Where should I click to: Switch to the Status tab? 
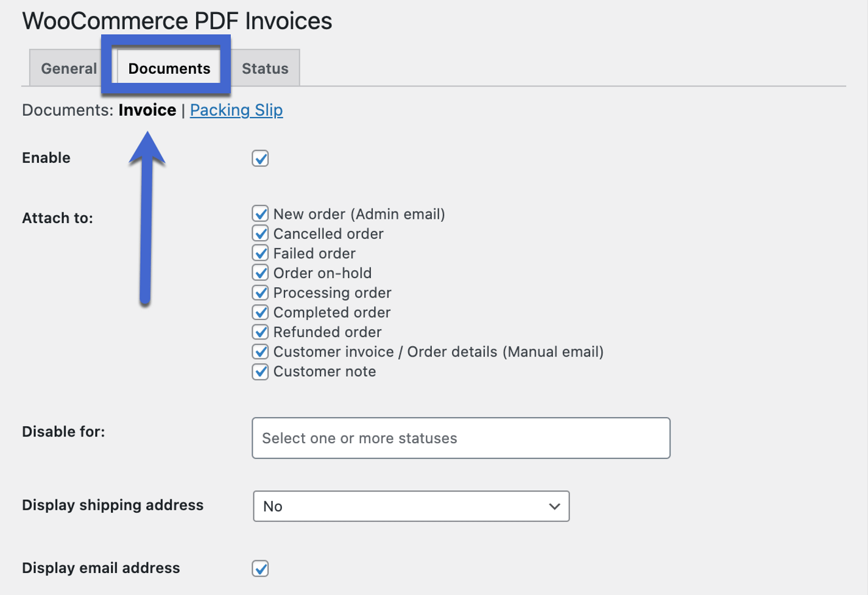(x=265, y=68)
